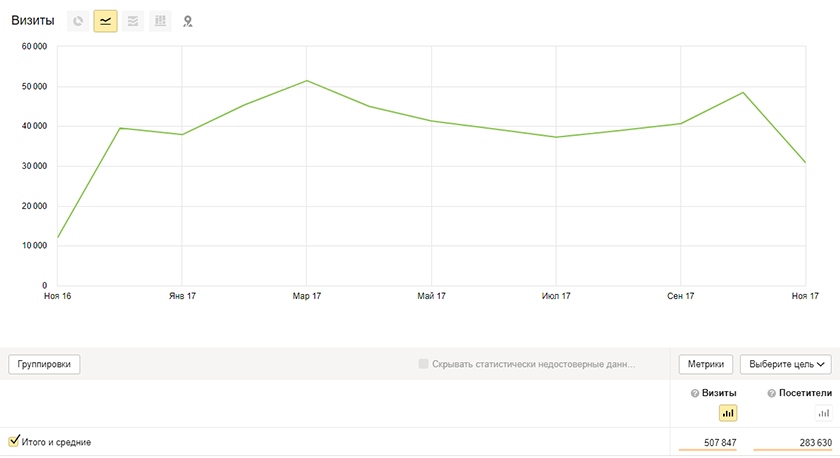Click help icon next to Посетители column
The height and width of the screenshot is (458, 840).
[x=759, y=394]
